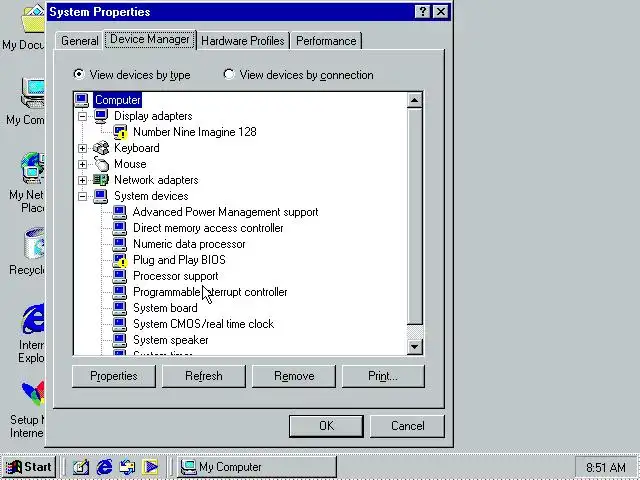This screenshot has height=480, width=640.
Task: Click the 8:51 AM system clock
Action: (x=606, y=467)
